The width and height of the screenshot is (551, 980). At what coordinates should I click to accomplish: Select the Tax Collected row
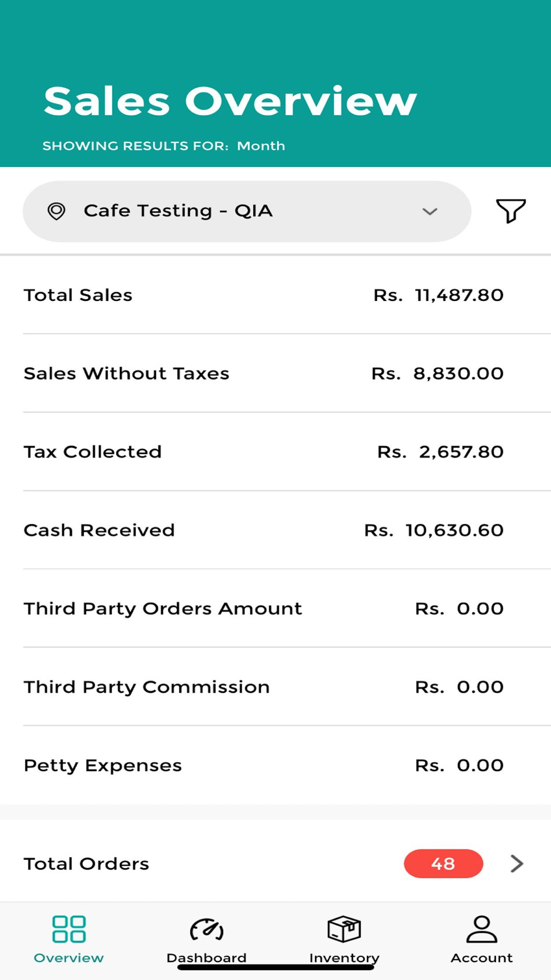click(275, 451)
